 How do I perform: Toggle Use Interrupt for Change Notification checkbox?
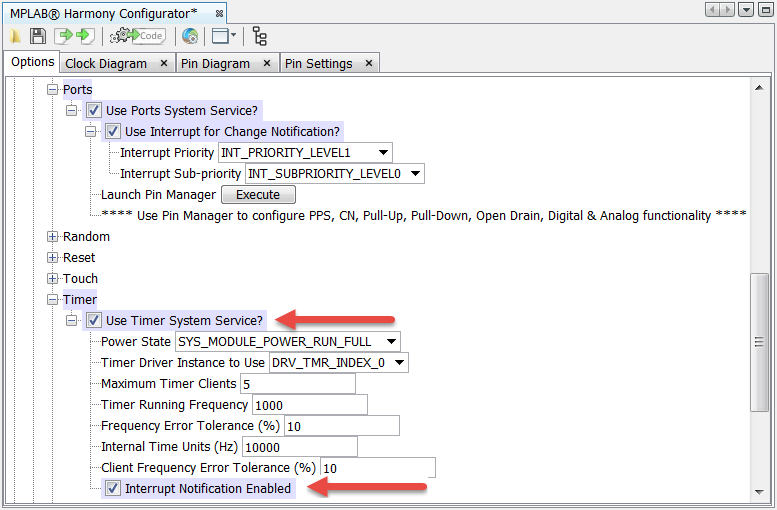pyautogui.click(x=112, y=131)
